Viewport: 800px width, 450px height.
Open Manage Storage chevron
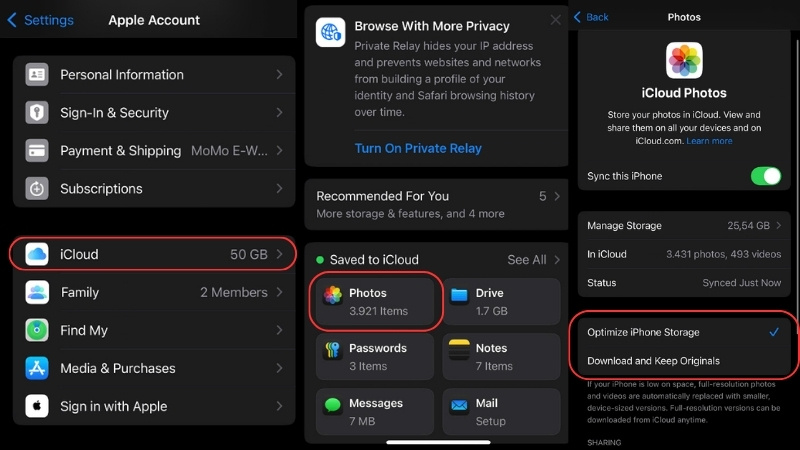pyautogui.click(x=779, y=226)
